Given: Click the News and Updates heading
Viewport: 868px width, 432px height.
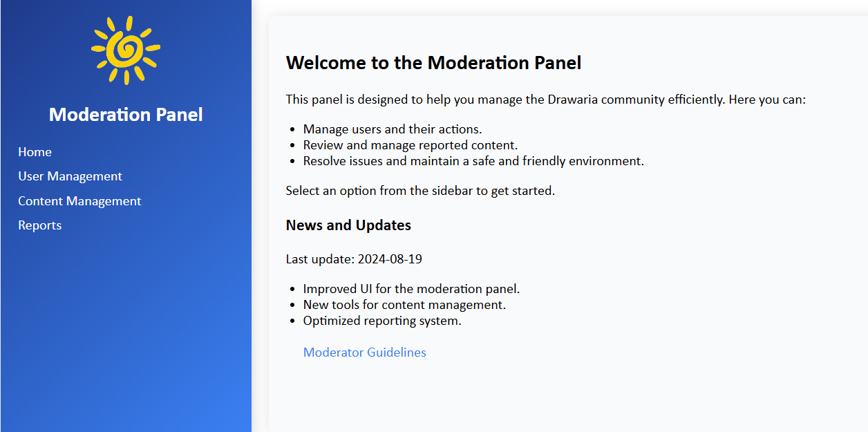Looking at the screenshot, I should [x=348, y=225].
